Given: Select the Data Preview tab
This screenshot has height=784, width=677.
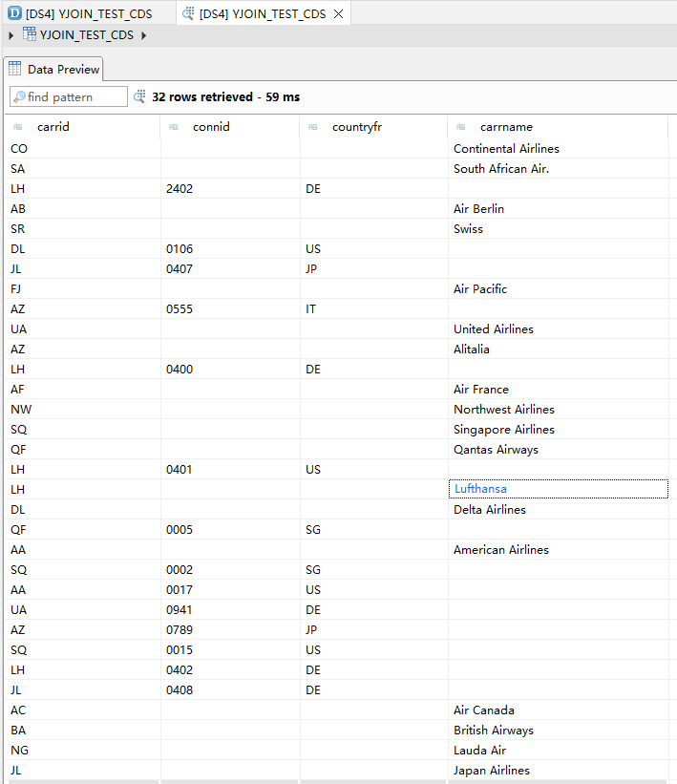Looking at the screenshot, I should (53, 69).
